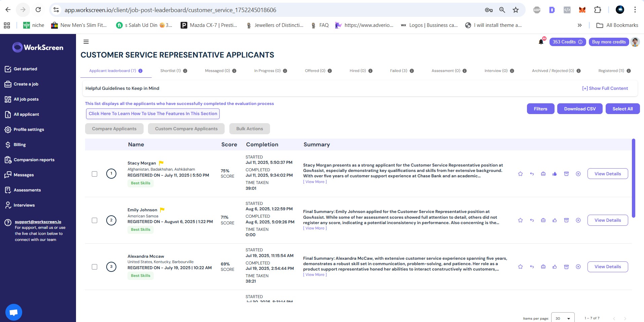
Task: Click thumbs-up icon for Emily Johnson
Action: click(555, 220)
